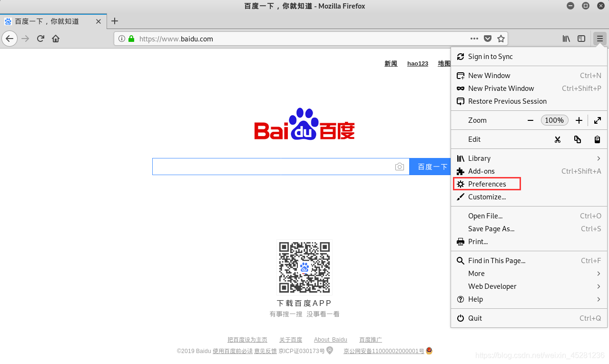Open the 意见反馈 link
The image size is (609, 364).
(265, 351)
